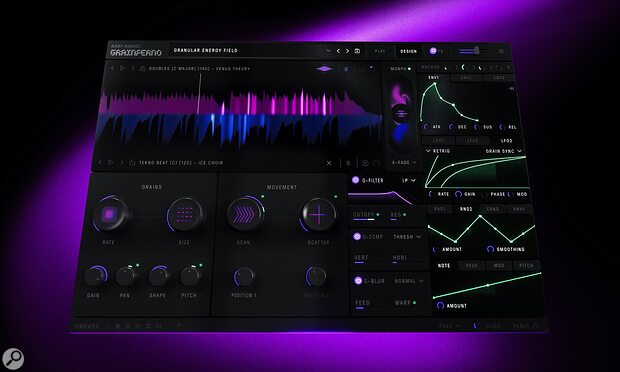Click the DEC envelope knob
The width and height of the screenshot is (620, 372).
coord(451,127)
